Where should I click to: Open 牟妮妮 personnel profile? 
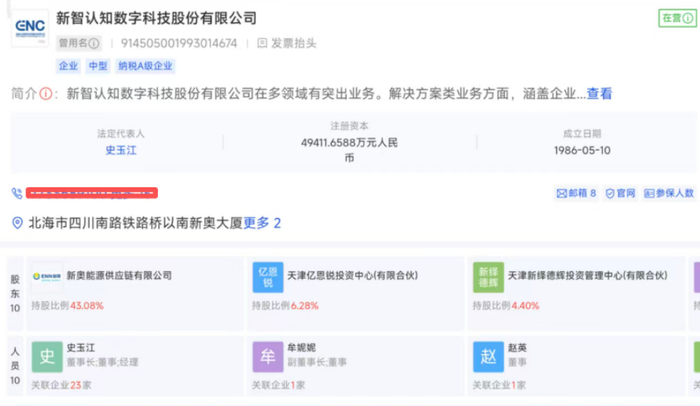coord(301,348)
